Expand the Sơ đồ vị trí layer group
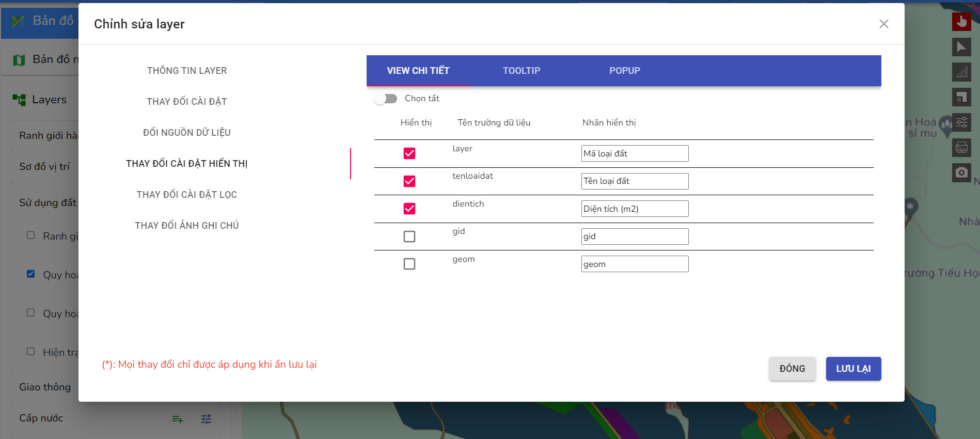 pos(44,167)
